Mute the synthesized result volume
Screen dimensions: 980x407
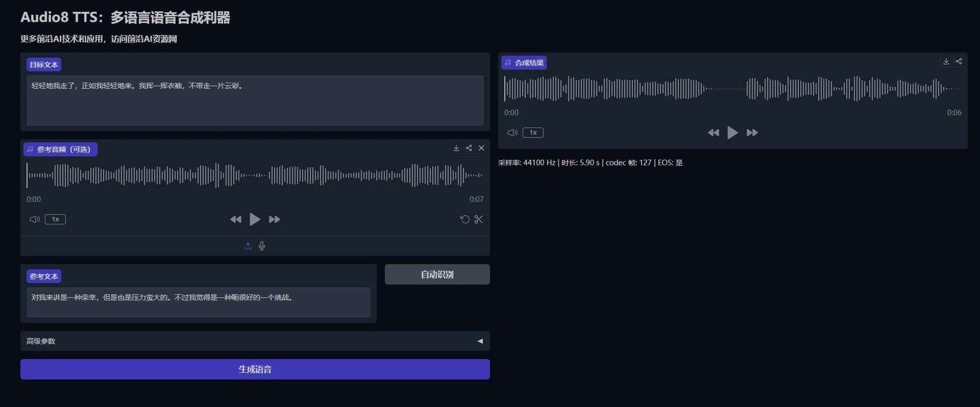[x=512, y=133]
